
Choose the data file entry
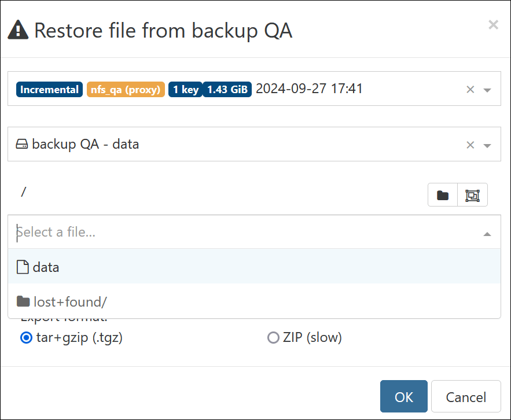point(254,266)
